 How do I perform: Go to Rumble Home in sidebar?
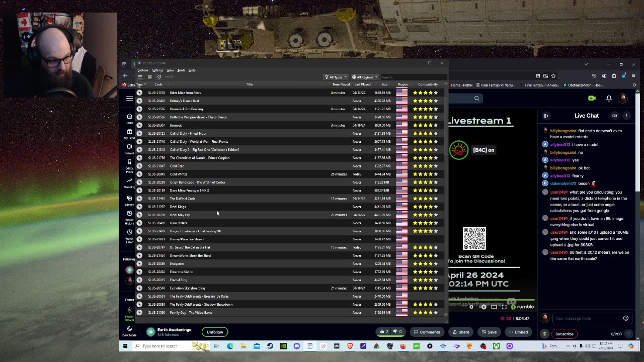129,118
